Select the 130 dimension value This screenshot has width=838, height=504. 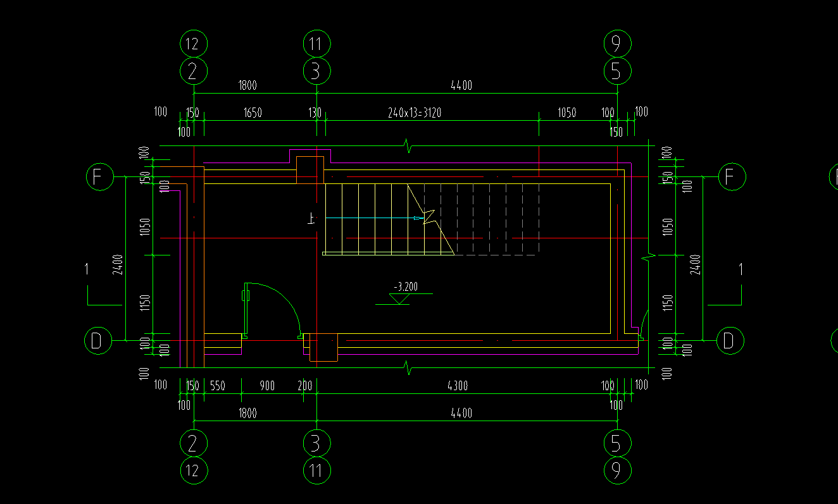[315, 113]
